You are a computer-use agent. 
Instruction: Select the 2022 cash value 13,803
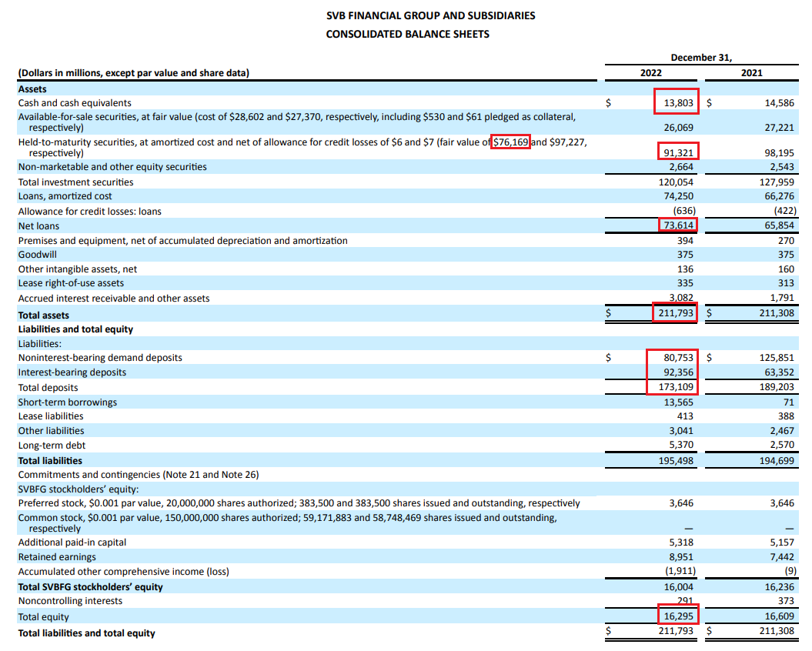pos(678,102)
